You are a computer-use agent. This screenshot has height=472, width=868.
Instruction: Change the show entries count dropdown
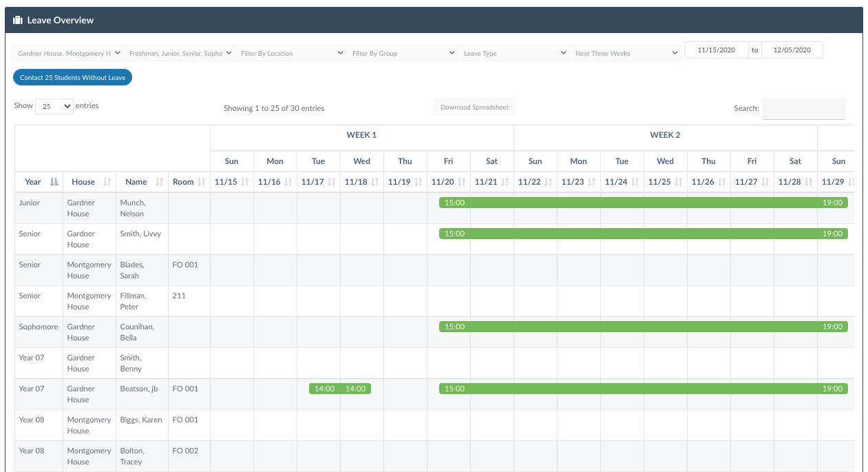click(x=54, y=106)
